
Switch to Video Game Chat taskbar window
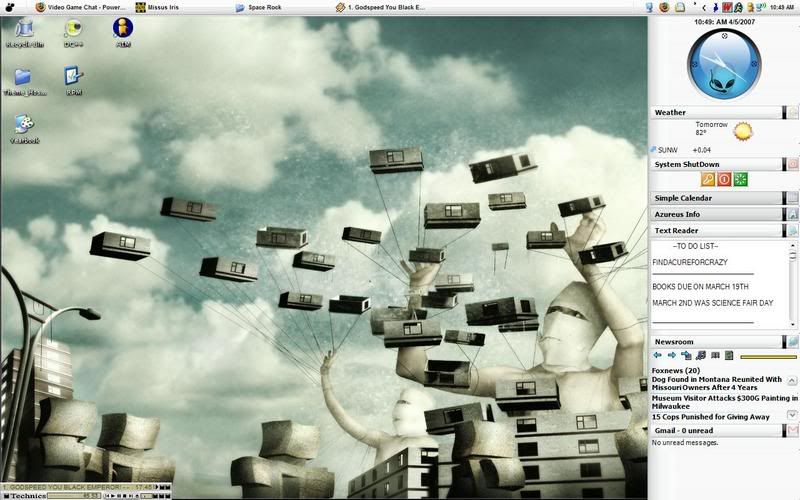tap(80, 7)
